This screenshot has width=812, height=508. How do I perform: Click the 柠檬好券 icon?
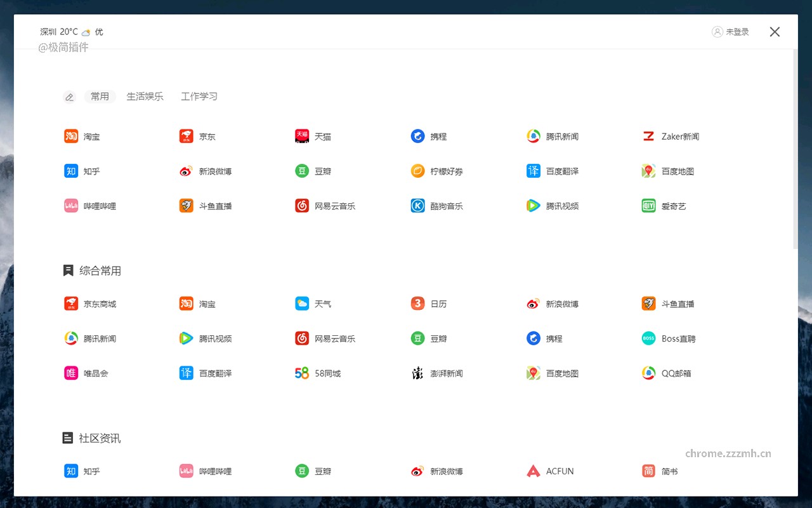tap(417, 171)
